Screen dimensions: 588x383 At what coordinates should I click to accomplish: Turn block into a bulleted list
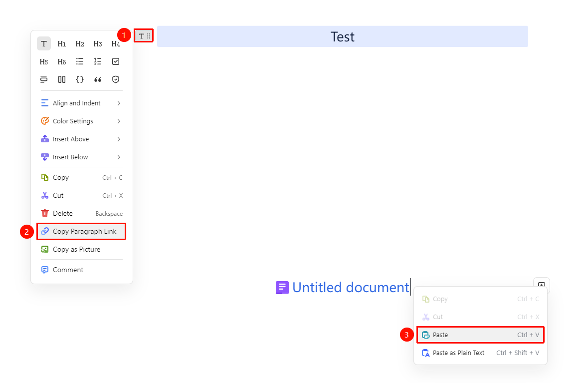80,61
